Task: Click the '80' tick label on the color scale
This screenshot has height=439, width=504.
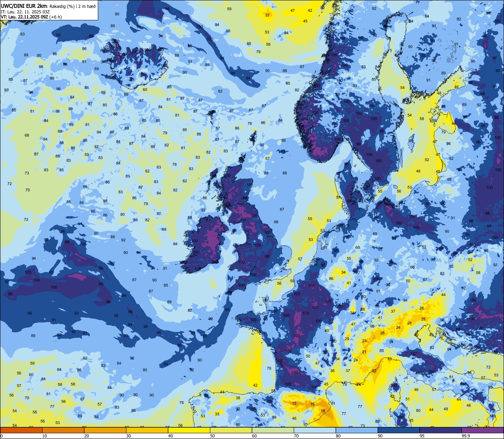Action: (x=338, y=436)
